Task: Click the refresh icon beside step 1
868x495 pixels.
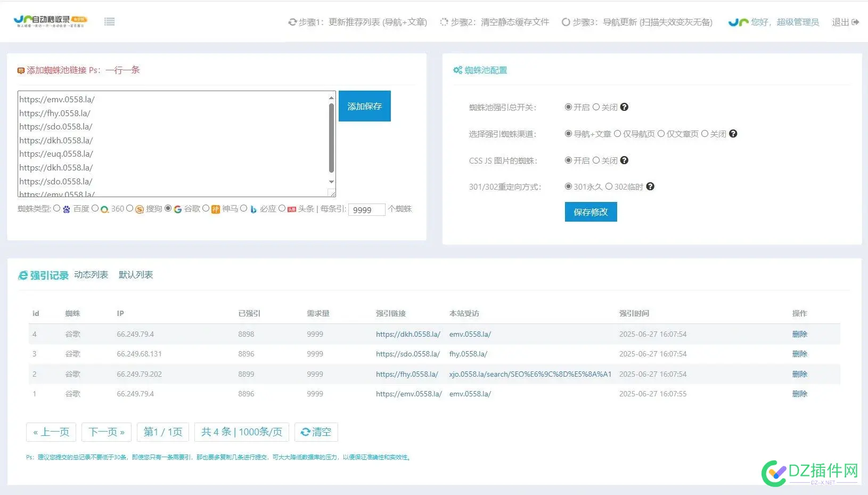Action: (x=292, y=22)
